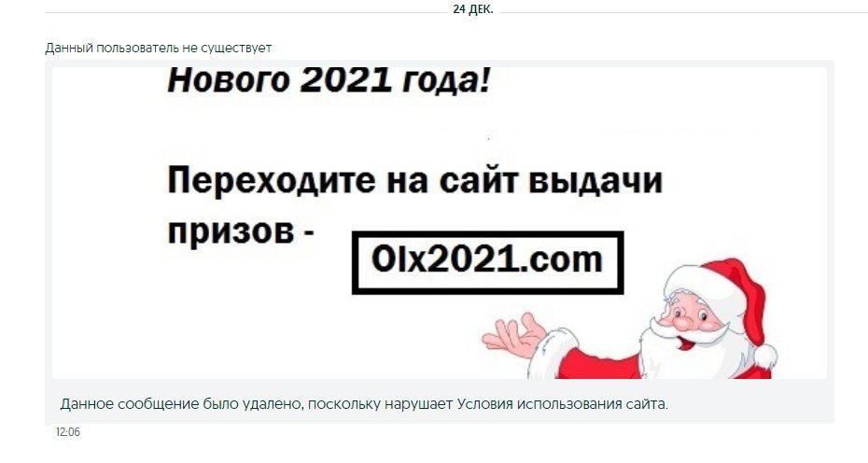
Task: Click the Olx2021.com boxed address
Action: (488, 262)
